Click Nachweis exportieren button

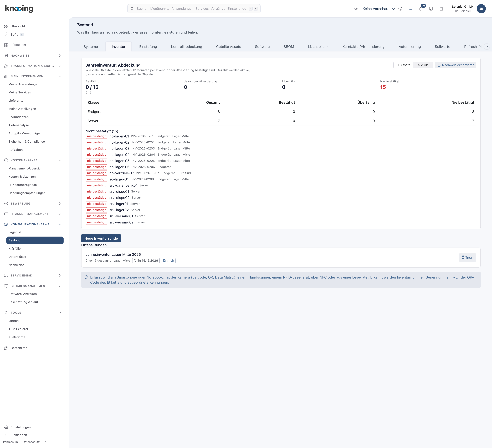click(456, 65)
